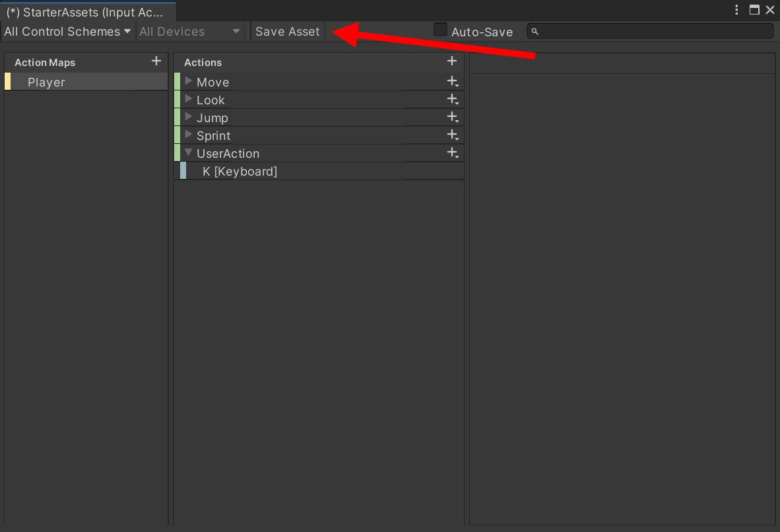Select the Look action row
This screenshot has width=780, height=532.
click(319, 100)
